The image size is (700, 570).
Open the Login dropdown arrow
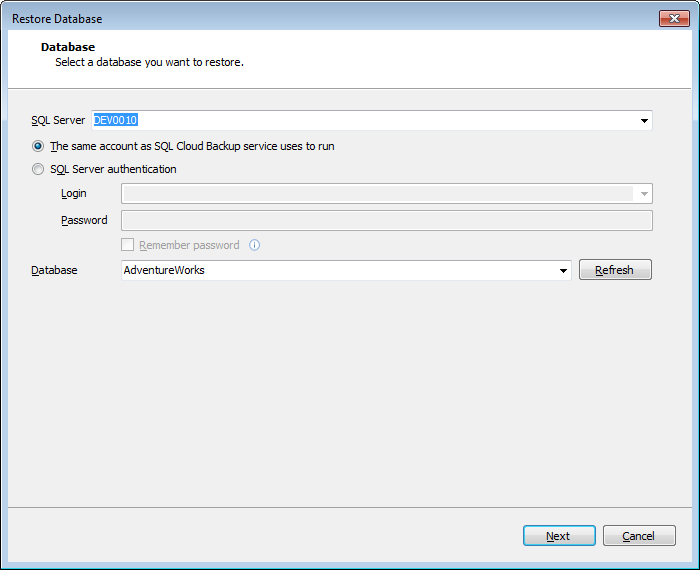click(x=644, y=194)
